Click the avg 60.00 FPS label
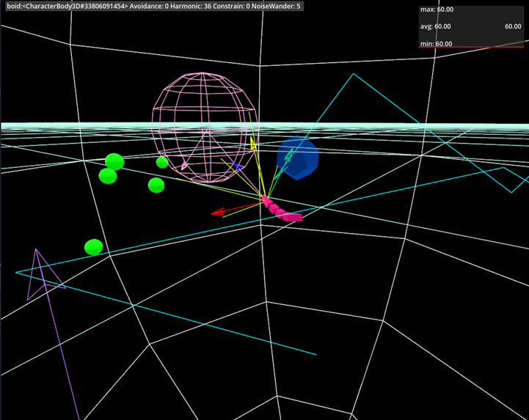The width and height of the screenshot is (529, 420). (x=436, y=26)
